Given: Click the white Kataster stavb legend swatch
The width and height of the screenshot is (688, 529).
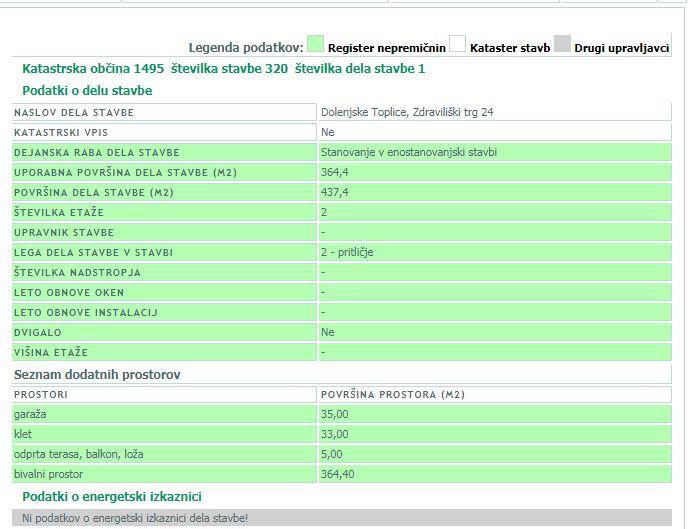Looking at the screenshot, I should coord(457,44).
